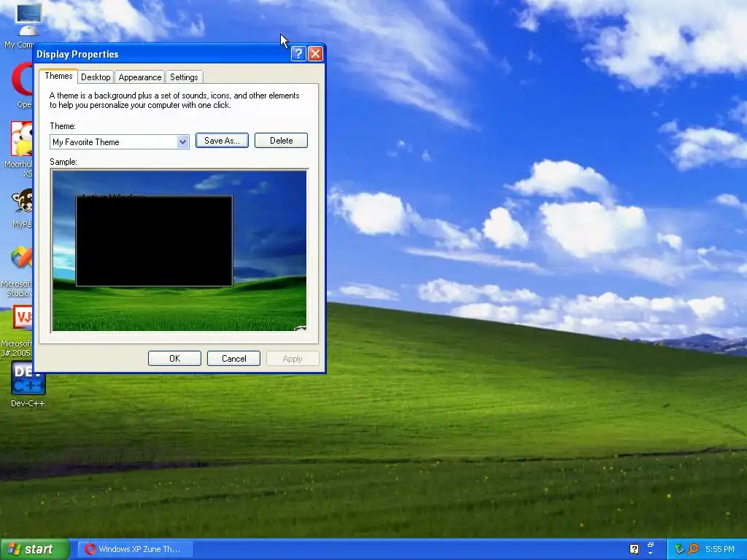Switch to the Appearance tab

(139, 77)
